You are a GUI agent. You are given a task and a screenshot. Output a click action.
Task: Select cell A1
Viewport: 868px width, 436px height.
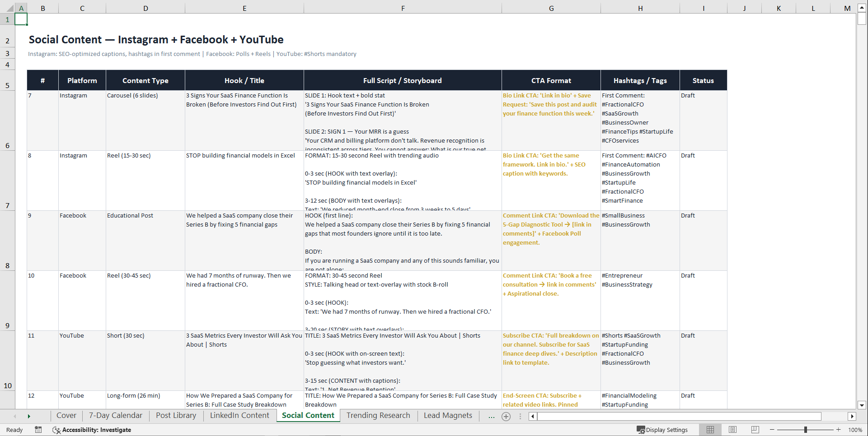click(x=21, y=19)
